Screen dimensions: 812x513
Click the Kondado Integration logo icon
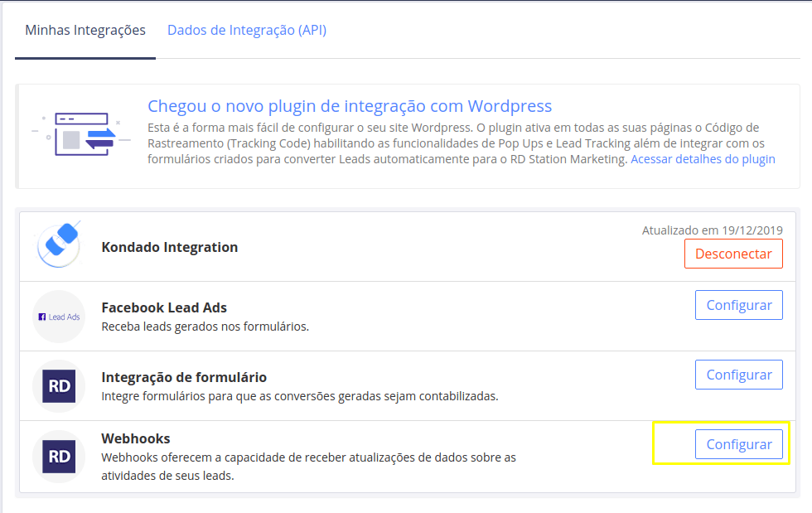(59, 246)
